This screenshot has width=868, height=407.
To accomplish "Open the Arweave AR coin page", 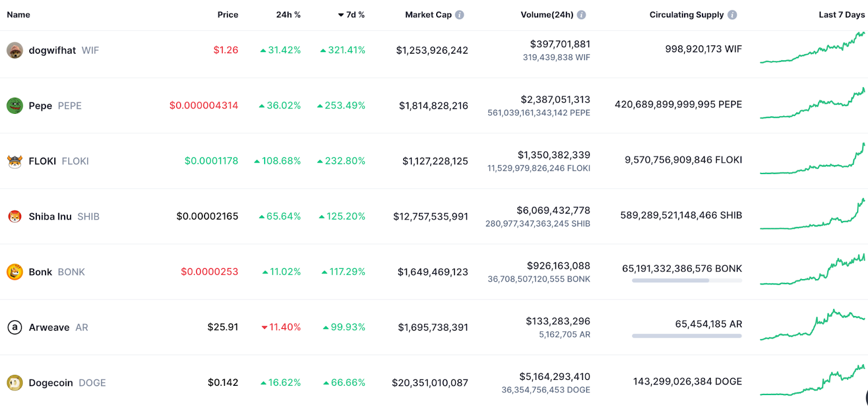I will [59, 327].
